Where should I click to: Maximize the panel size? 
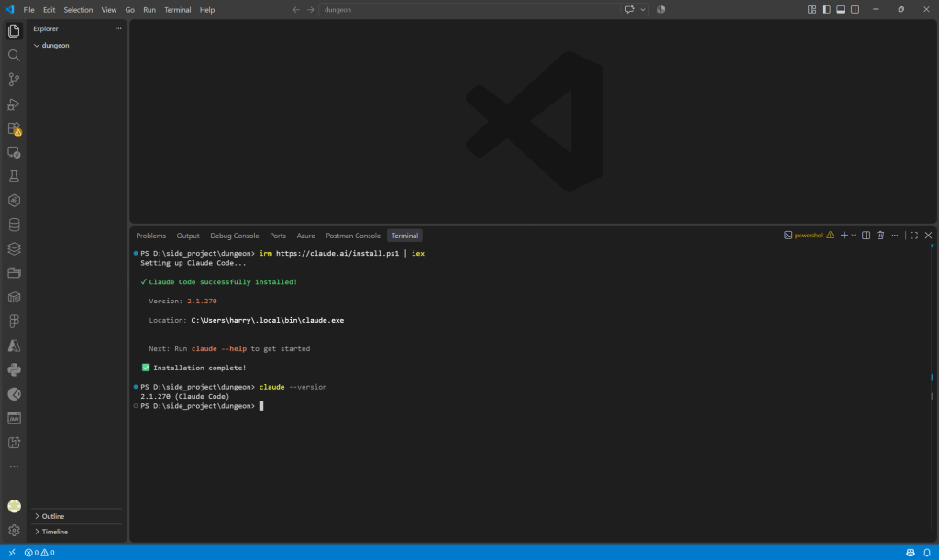click(x=914, y=236)
